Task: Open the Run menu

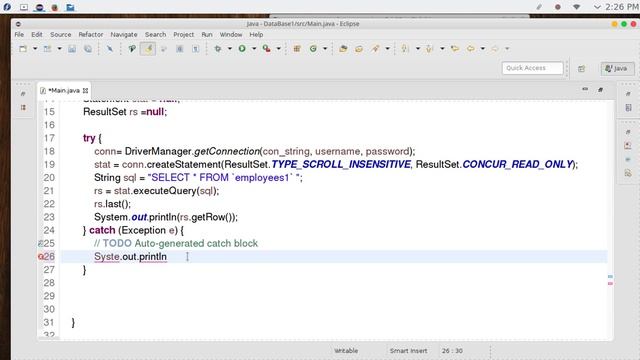Action: 207,35
